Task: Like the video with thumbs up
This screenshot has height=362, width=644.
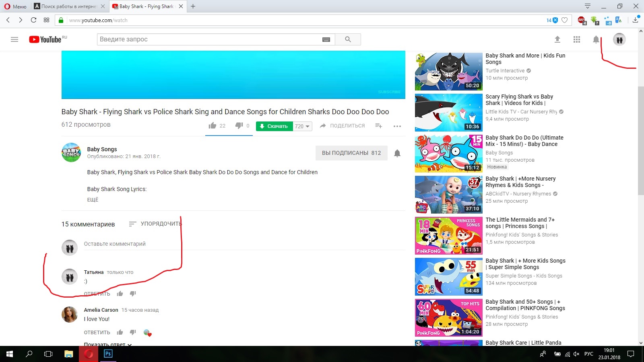Action: click(x=213, y=125)
